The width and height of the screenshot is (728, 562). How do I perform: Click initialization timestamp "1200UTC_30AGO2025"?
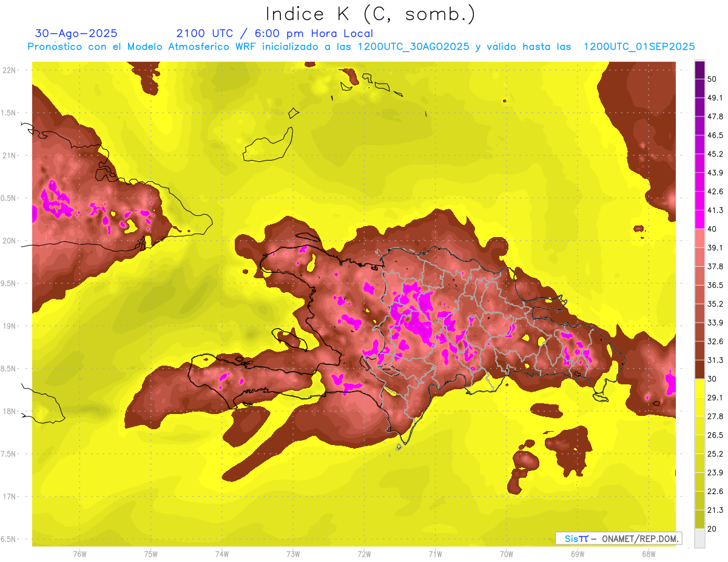point(414,47)
